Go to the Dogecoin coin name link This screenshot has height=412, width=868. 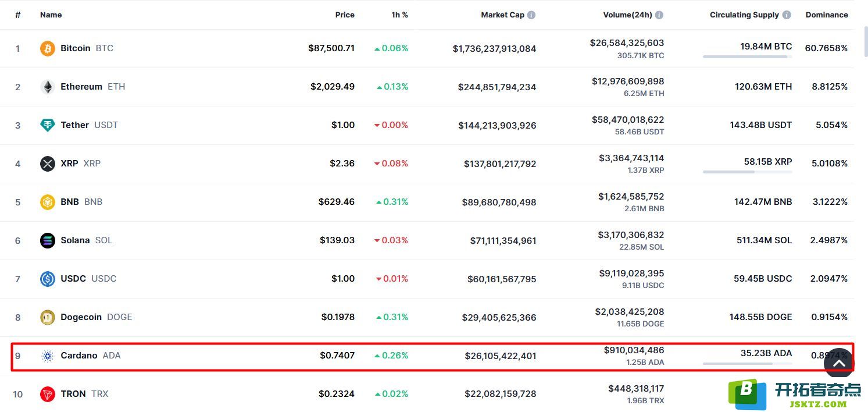81,317
